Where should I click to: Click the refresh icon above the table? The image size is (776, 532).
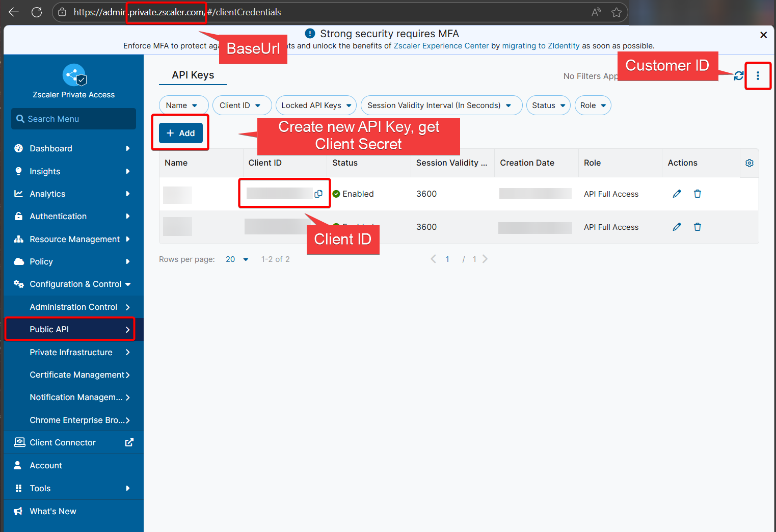pos(738,76)
